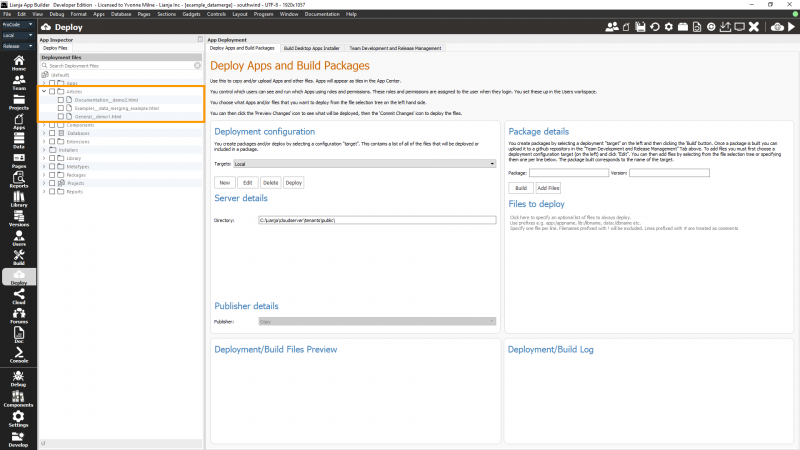Open the Library workspace in sidebar
800x450 pixels.
(x=19, y=199)
